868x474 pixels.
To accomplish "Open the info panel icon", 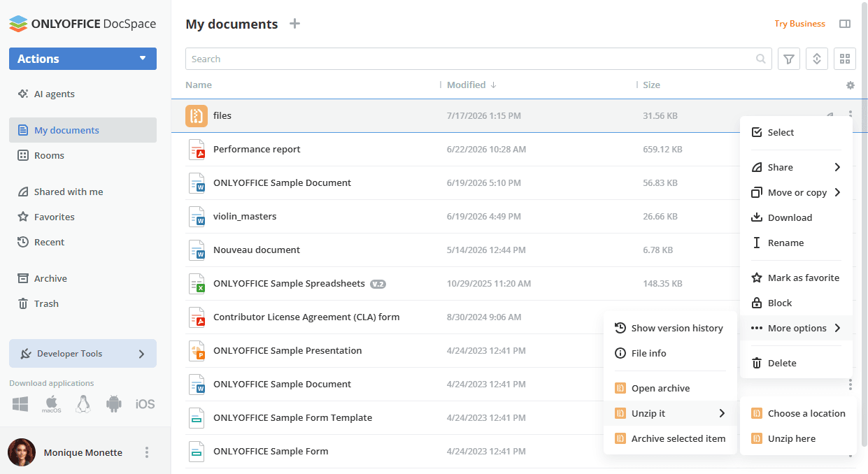I will pyautogui.click(x=845, y=24).
